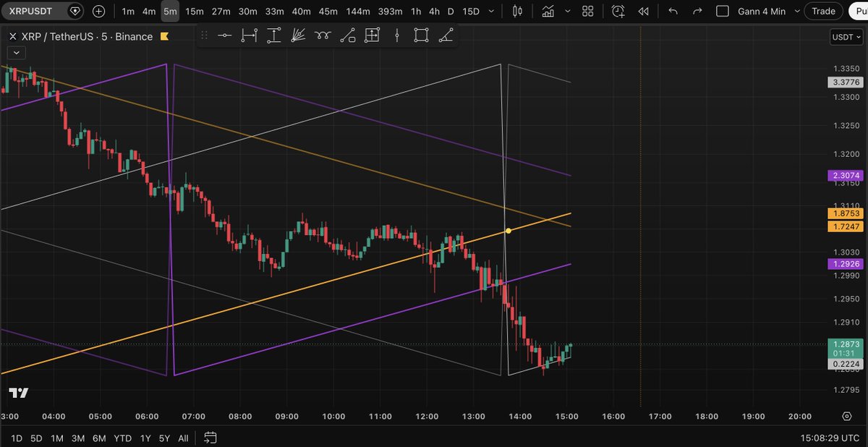Open the indicator templates grid icon
The image size is (868, 447).
pos(588,11)
